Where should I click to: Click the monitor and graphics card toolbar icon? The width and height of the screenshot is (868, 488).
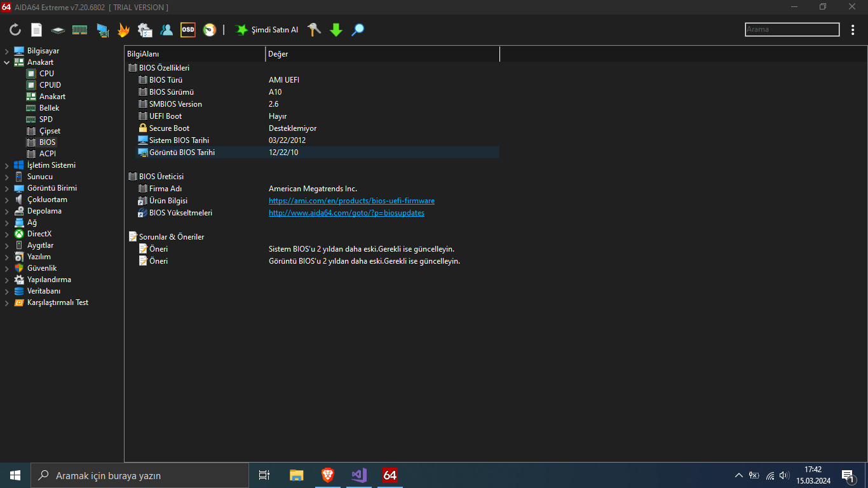pos(102,30)
